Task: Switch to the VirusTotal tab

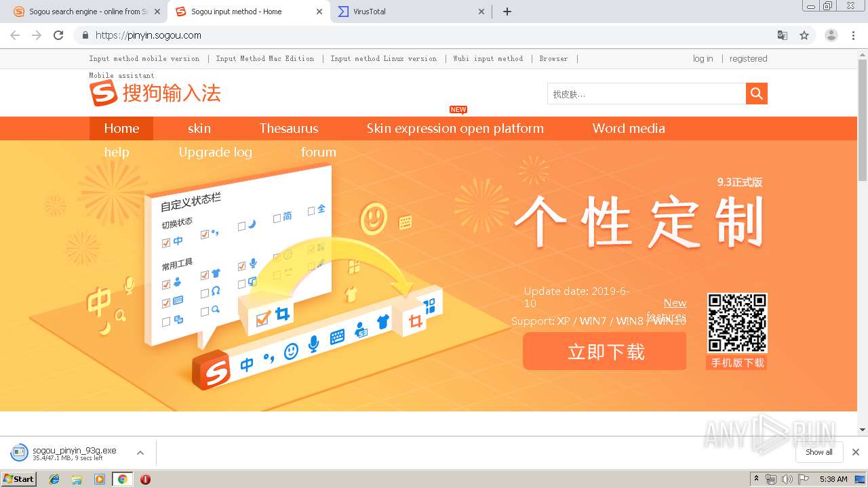Action: 410,12
